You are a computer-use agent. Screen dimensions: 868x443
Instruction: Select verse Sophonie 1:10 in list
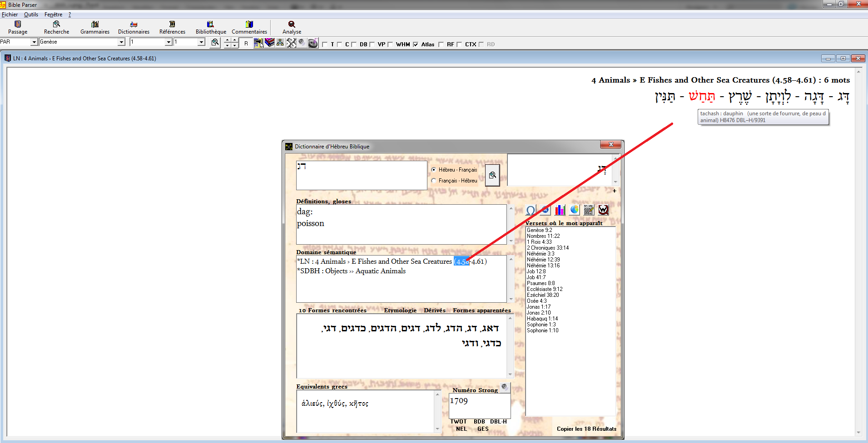pos(542,330)
